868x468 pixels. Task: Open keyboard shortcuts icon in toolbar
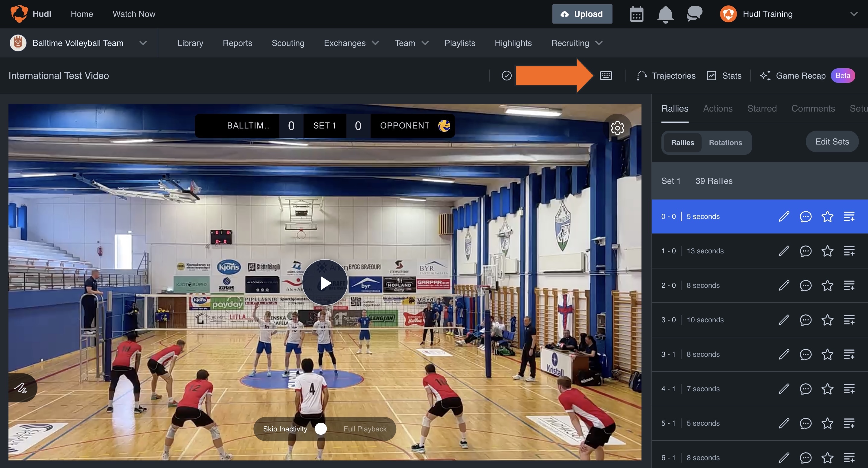click(606, 76)
